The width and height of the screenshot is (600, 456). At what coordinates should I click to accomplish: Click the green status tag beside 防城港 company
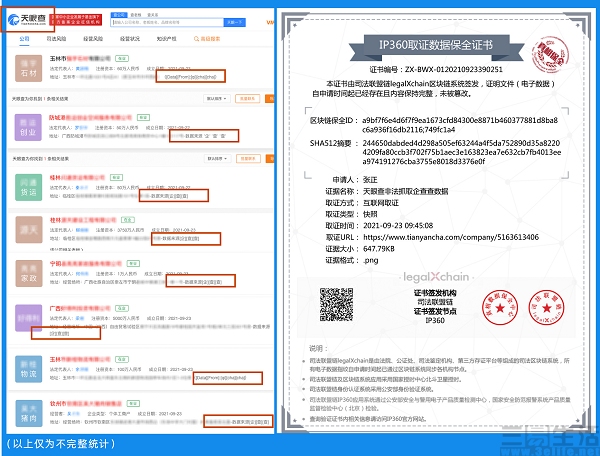point(143,117)
